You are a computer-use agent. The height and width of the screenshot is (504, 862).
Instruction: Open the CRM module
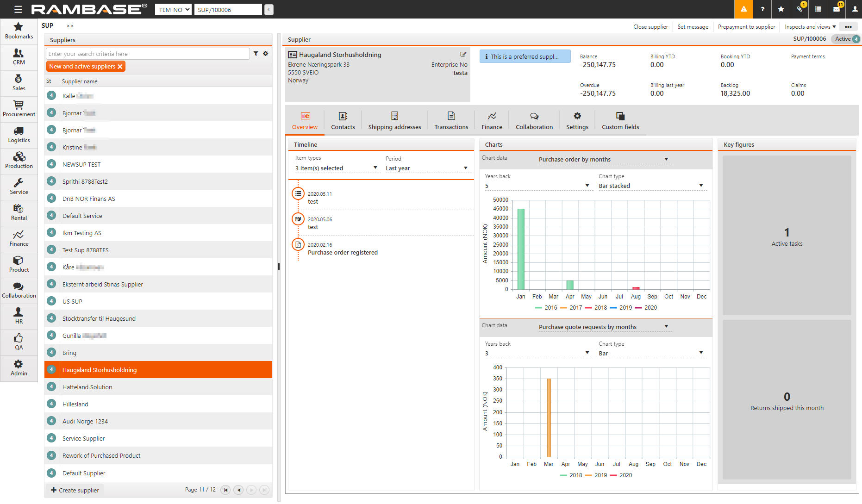(19, 57)
